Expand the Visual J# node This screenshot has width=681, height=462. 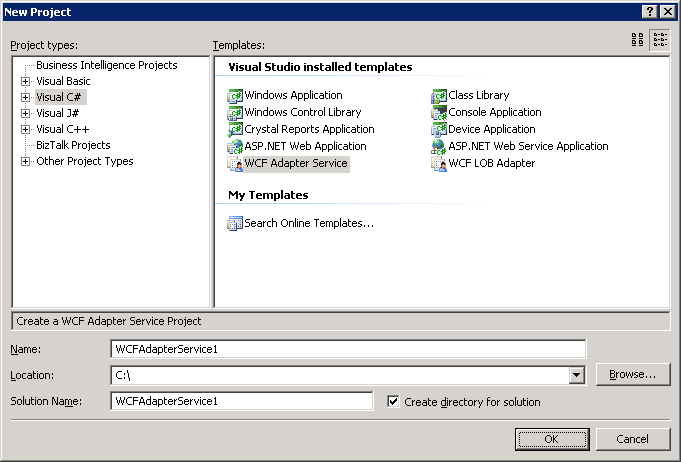point(26,113)
